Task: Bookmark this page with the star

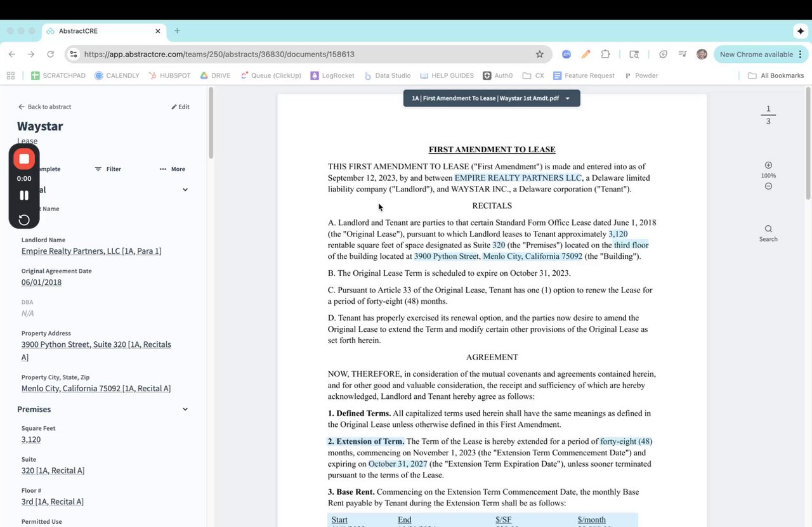Action: click(540, 55)
